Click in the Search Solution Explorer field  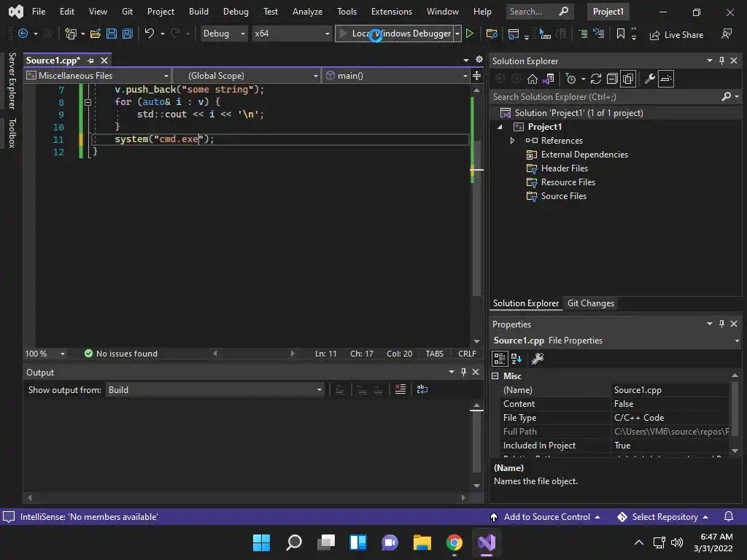click(x=605, y=97)
